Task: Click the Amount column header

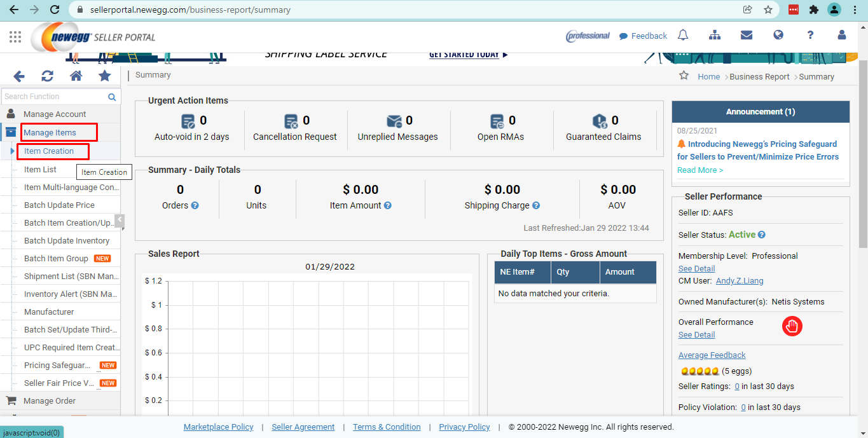Action: (x=628, y=272)
